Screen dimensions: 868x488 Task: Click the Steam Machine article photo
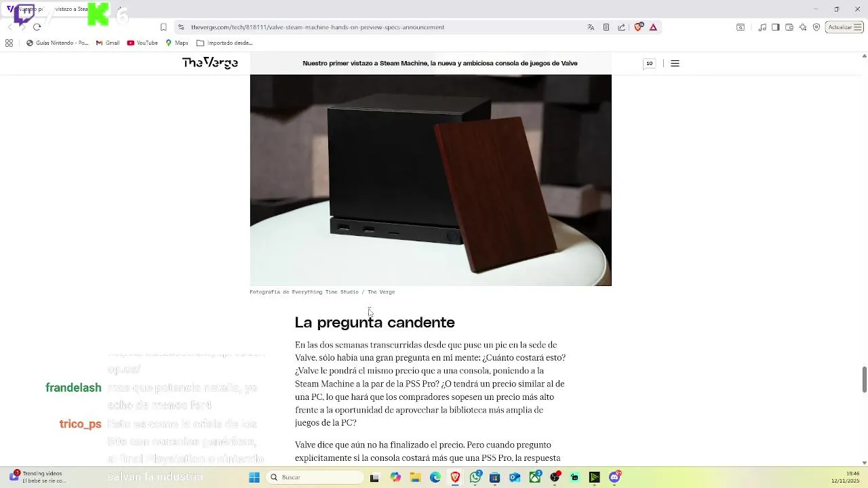coord(431,180)
